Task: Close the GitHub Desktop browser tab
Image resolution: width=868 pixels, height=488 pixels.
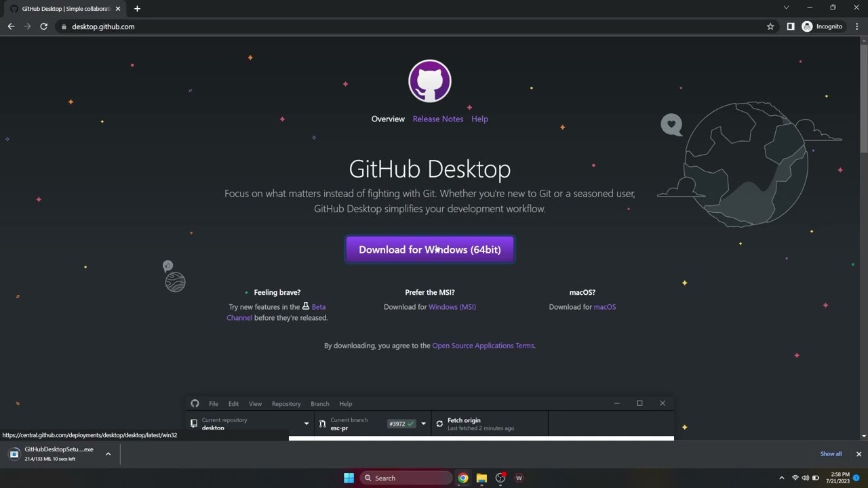Action: click(x=118, y=9)
